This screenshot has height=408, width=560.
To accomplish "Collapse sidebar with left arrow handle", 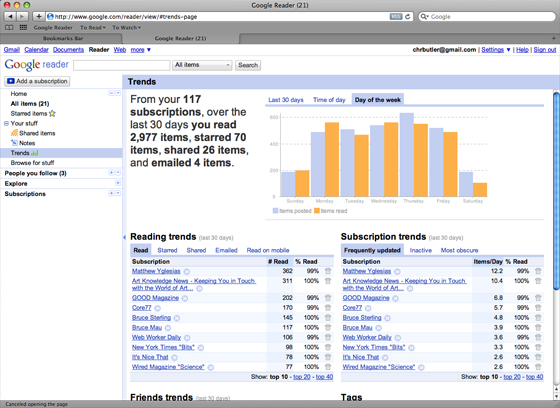I will click(124, 237).
